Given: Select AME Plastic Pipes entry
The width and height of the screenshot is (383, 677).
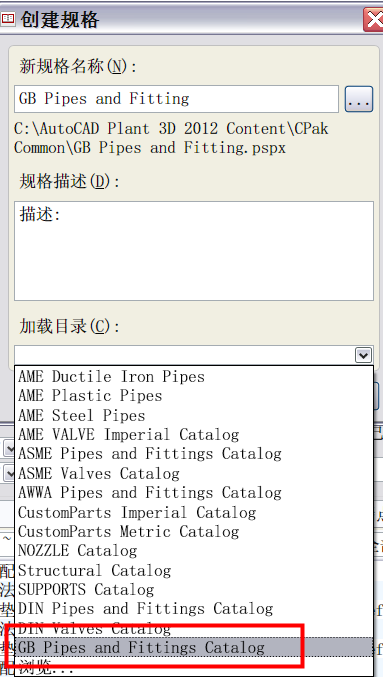Looking at the screenshot, I should point(194,396).
